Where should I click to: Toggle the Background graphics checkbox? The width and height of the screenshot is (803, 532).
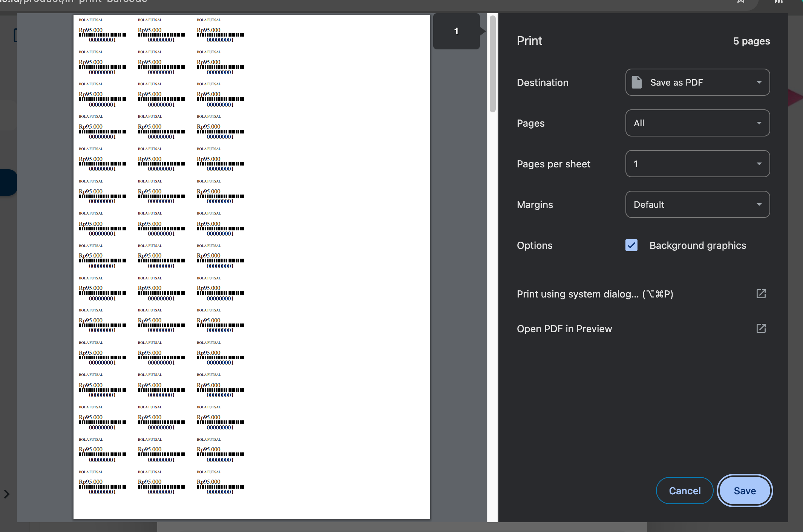(631, 245)
